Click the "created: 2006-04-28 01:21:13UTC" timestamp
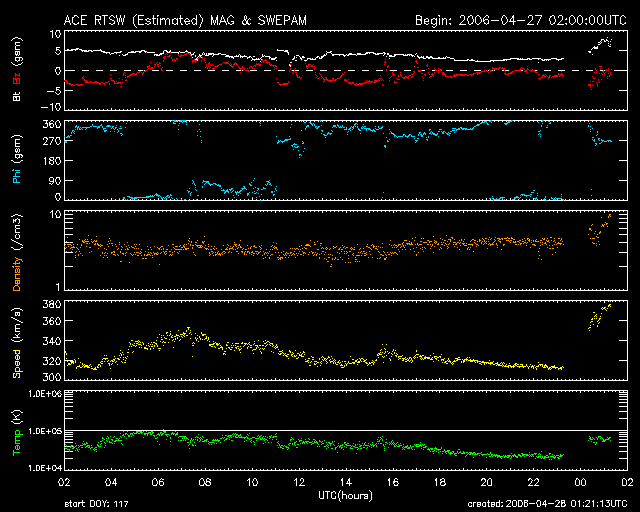The height and width of the screenshot is (512, 640). coord(547,504)
